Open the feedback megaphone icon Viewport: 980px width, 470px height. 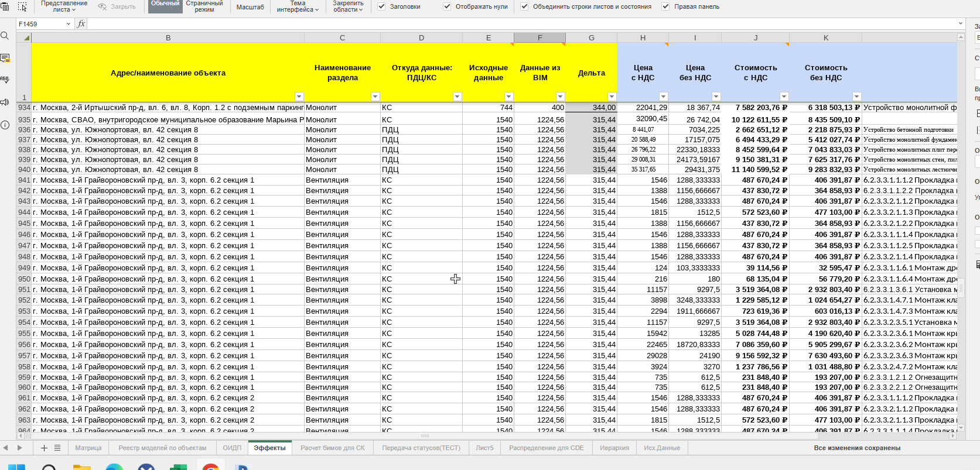click(x=5, y=102)
